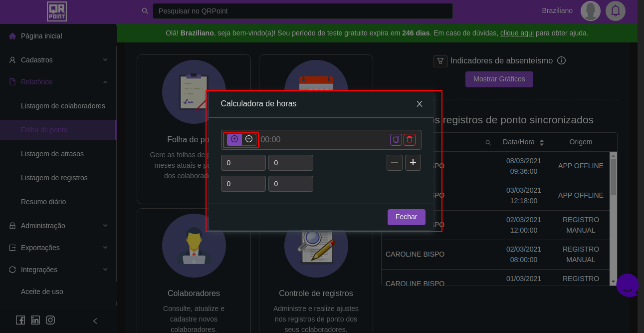Open the Facebook icon in sidebar footer

20,321
